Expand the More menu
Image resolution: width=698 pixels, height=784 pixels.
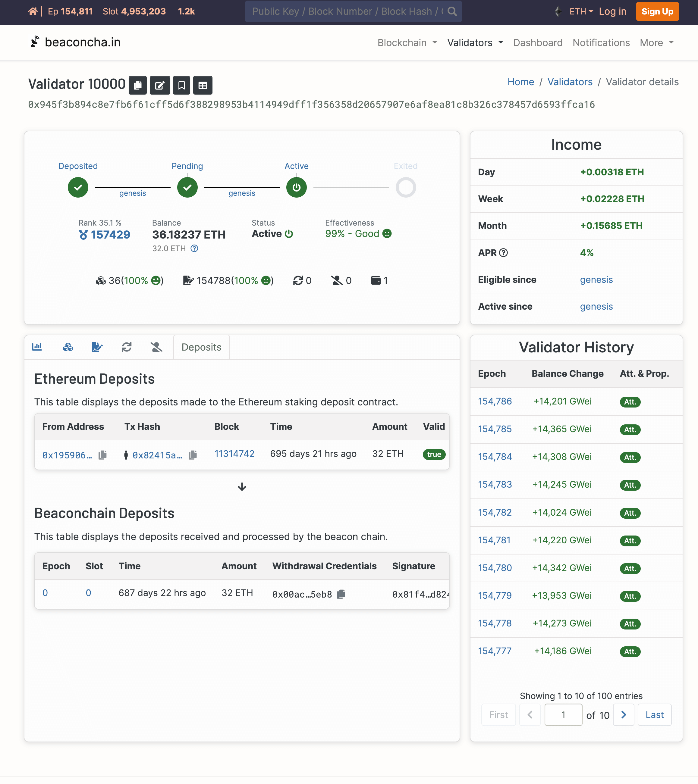coord(656,42)
